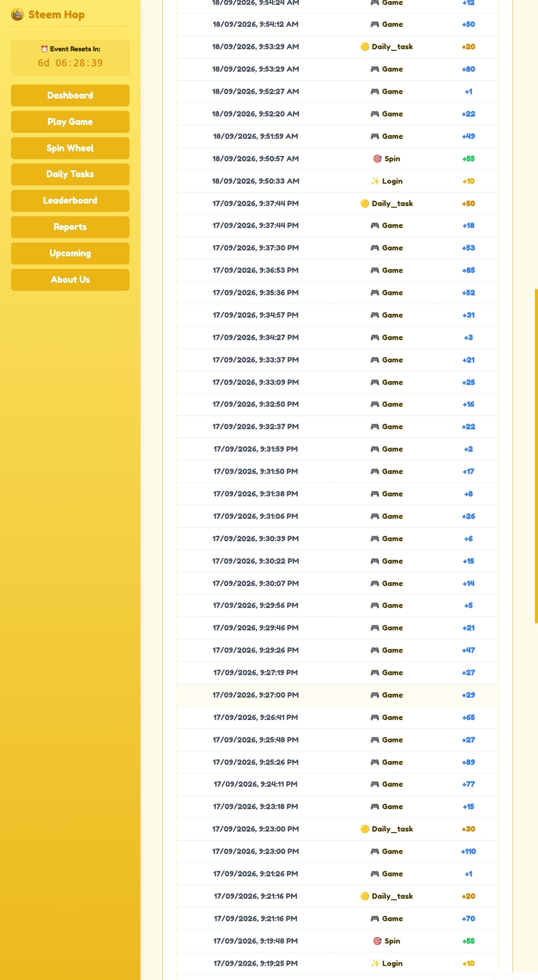The height and width of the screenshot is (980, 538).
Task: Click the timestamp 17/09/2026, 9:32:50 PM
Action: (256, 404)
